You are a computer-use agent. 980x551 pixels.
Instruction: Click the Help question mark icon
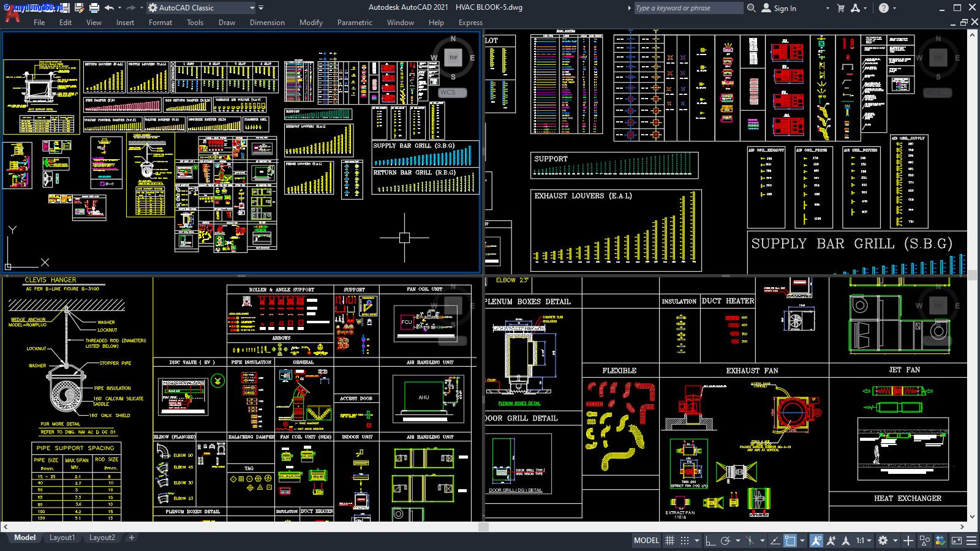[883, 8]
